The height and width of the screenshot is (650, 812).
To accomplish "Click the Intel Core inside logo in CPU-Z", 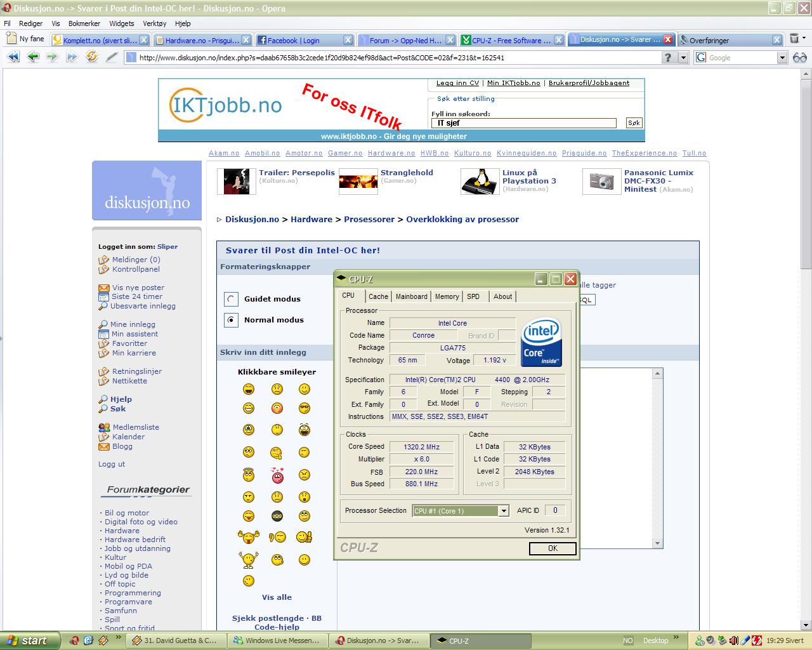I will click(x=541, y=343).
